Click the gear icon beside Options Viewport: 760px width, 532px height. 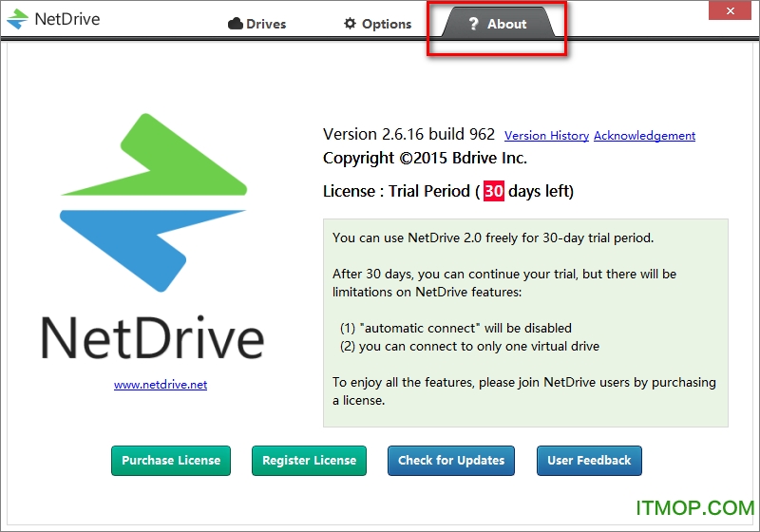(350, 23)
